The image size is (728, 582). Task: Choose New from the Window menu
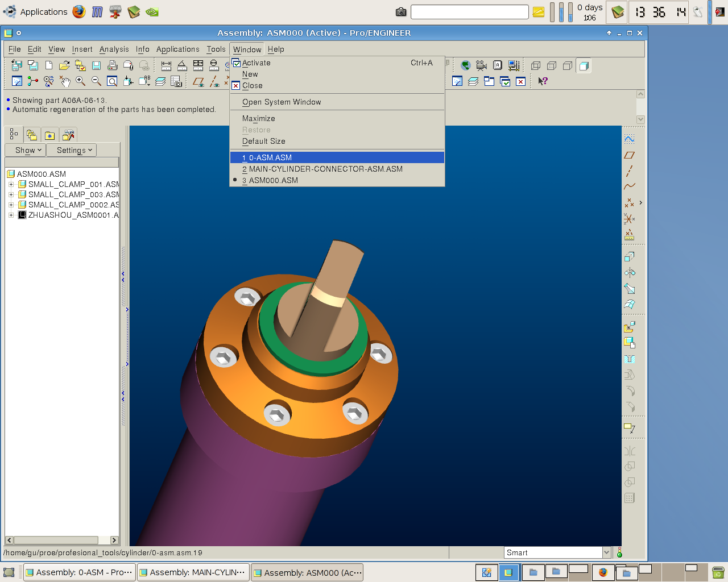(x=337, y=74)
